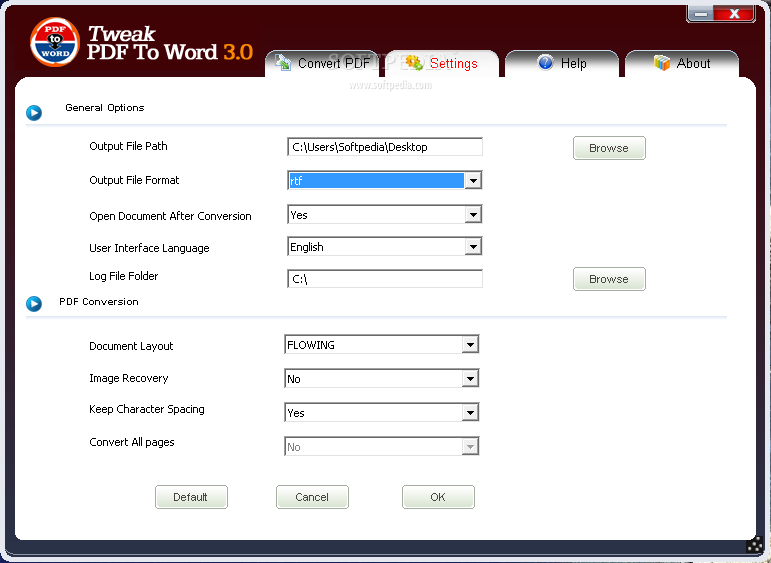Click the PDF to Word logo icon
The image size is (771, 563).
coord(55,42)
